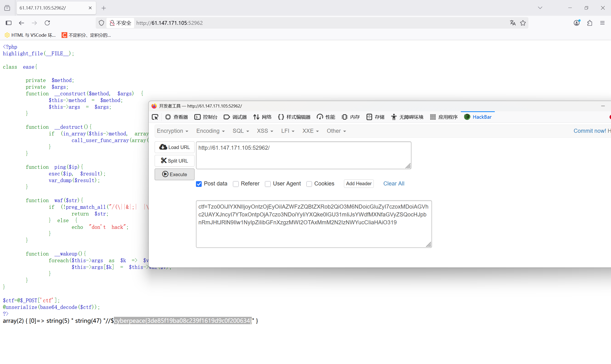
Task: Click the element picker icon in devtools
Action: point(155,117)
